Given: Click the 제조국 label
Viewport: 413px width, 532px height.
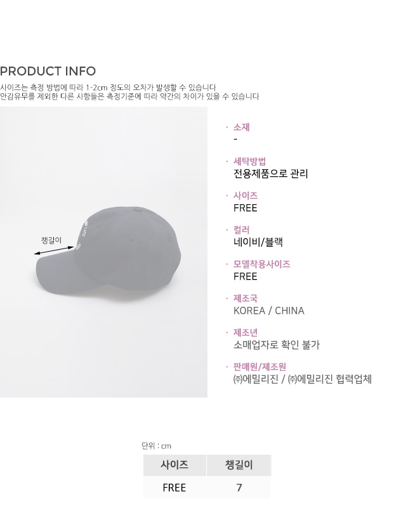Looking at the screenshot, I should pyautogui.click(x=246, y=298).
